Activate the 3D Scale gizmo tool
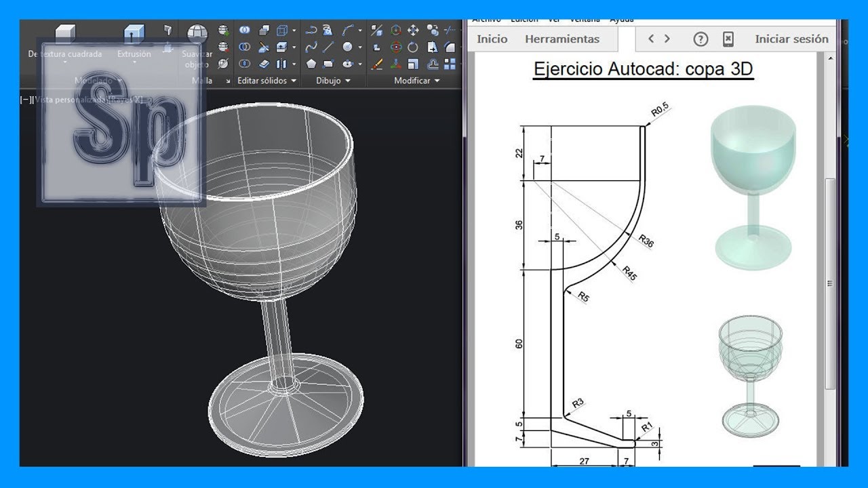 click(x=396, y=64)
